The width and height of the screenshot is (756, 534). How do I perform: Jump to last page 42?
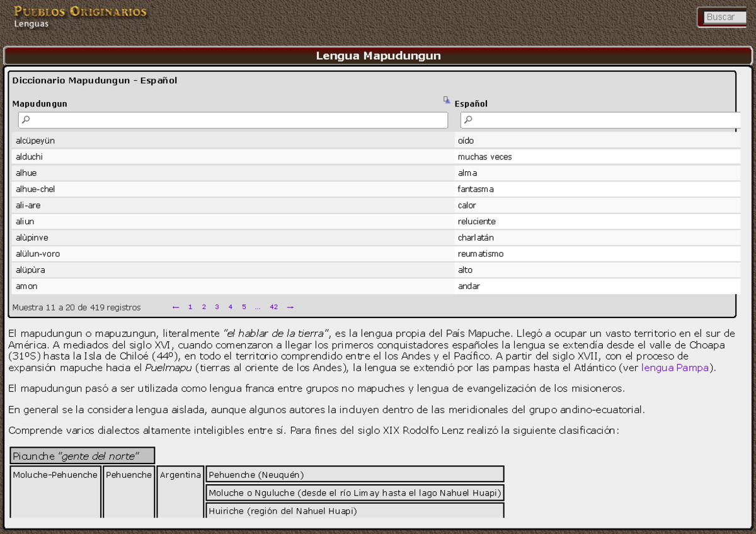click(273, 307)
